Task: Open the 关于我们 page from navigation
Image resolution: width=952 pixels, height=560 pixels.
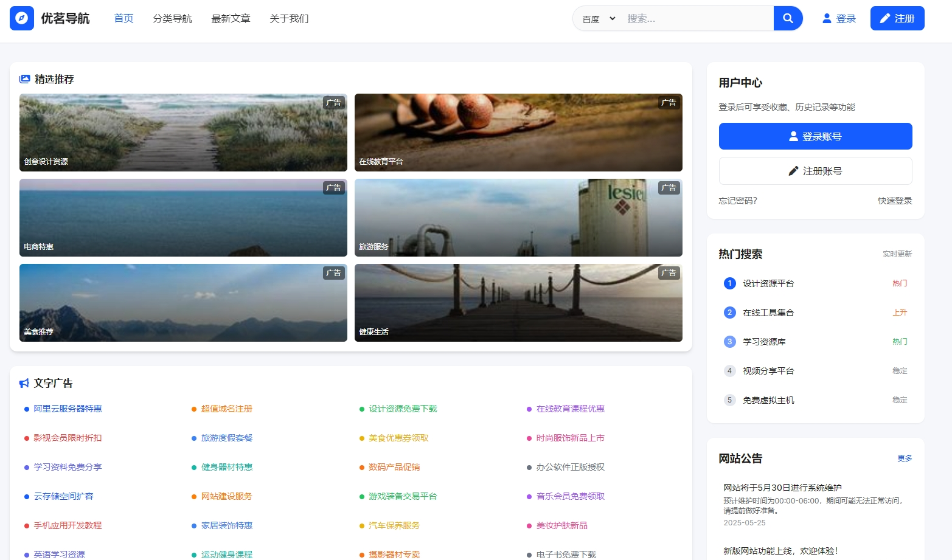Action: point(289,19)
